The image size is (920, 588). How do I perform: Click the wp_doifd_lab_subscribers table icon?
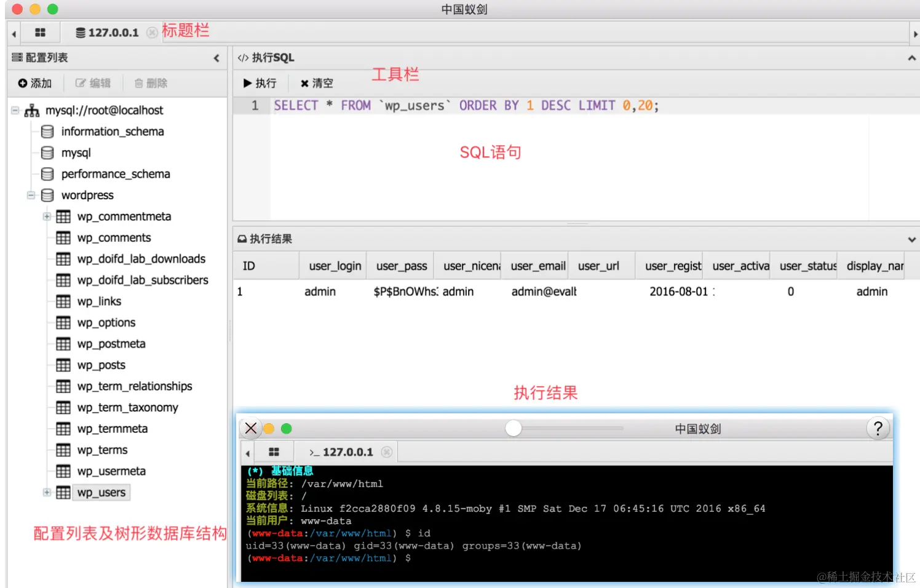tap(63, 280)
